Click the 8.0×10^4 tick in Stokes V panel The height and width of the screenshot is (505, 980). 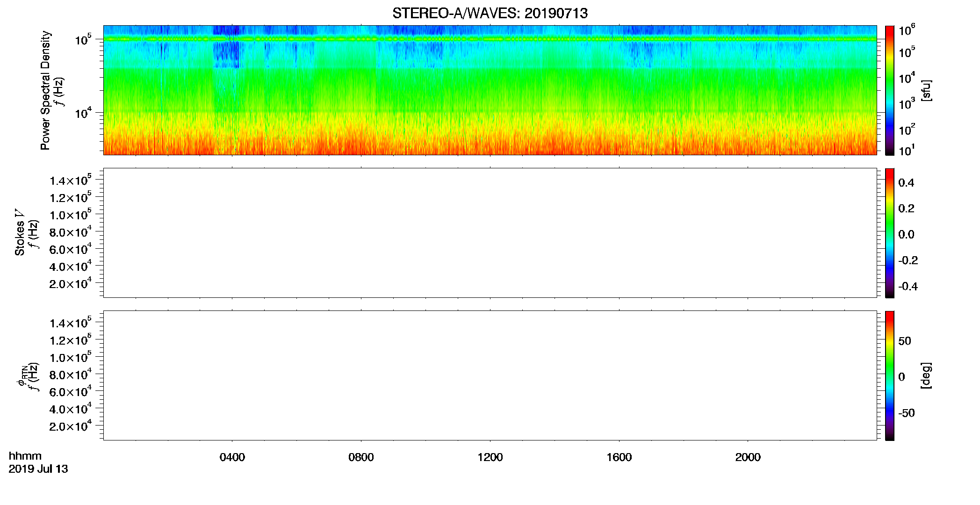tap(71, 232)
